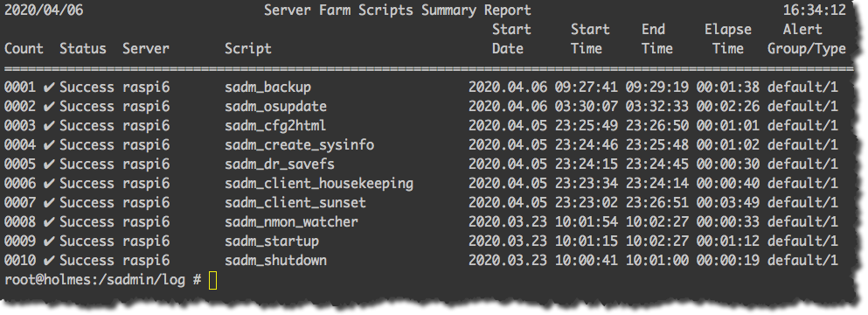Viewport: 868px width, 315px height.
Task: Click elapsed time 00:00:19
Action: 728,260
